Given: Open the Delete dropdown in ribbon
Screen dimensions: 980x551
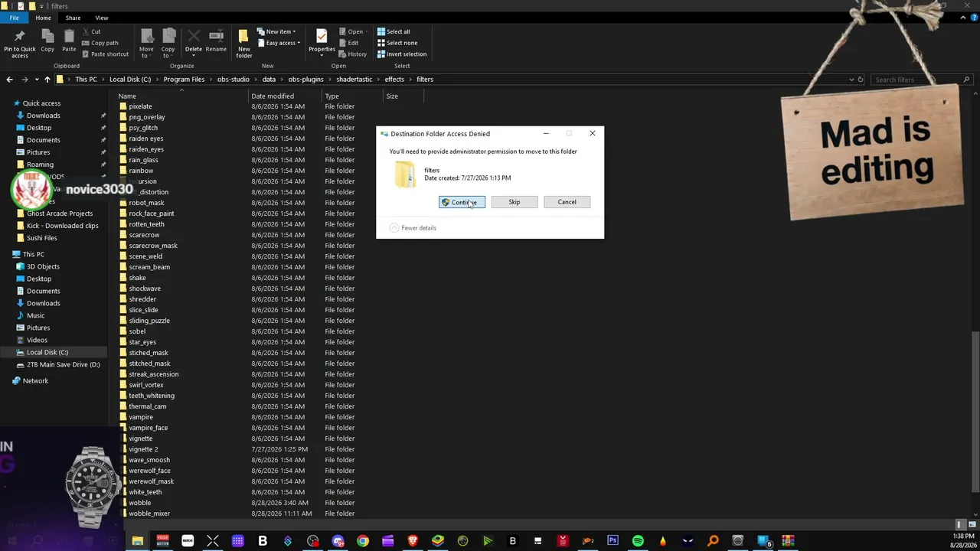Looking at the screenshot, I should (x=194, y=55).
